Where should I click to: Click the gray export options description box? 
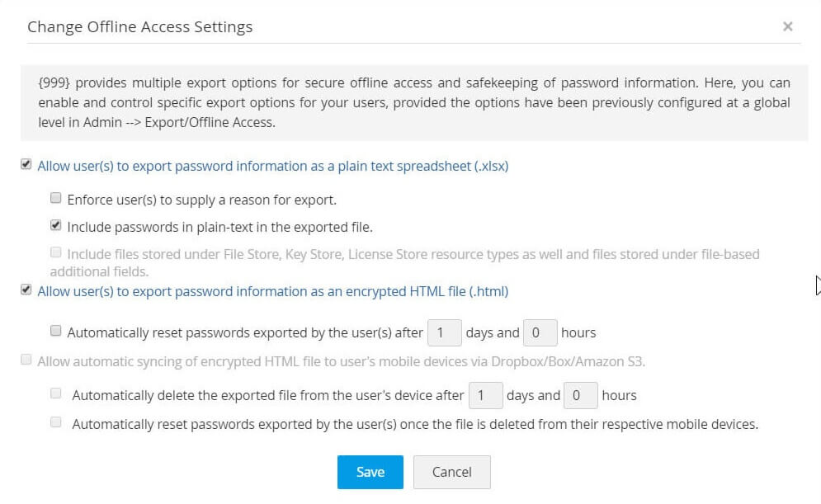click(x=414, y=103)
